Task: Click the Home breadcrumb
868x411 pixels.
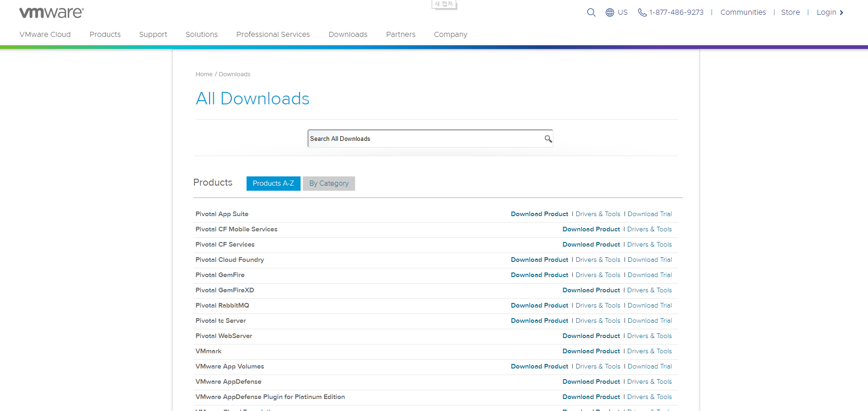Action: tap(204, 74)
